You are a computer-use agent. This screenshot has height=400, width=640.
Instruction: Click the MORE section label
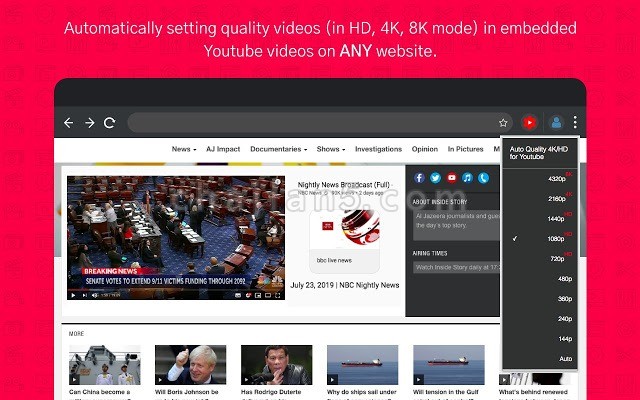click(x=76, y=334)
